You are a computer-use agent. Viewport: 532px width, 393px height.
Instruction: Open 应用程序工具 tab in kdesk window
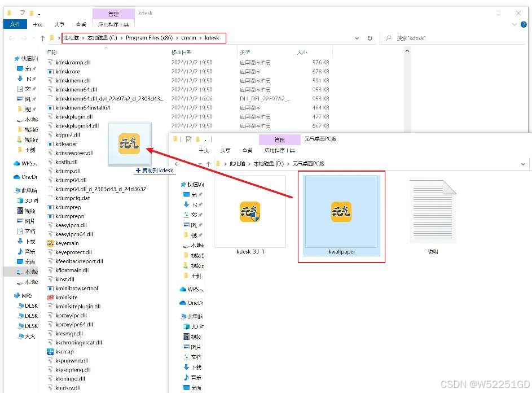[x=113, y=24]
